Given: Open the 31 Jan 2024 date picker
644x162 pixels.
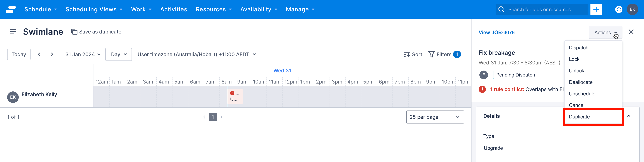Looking at the screenshot, I should (82, 54).
